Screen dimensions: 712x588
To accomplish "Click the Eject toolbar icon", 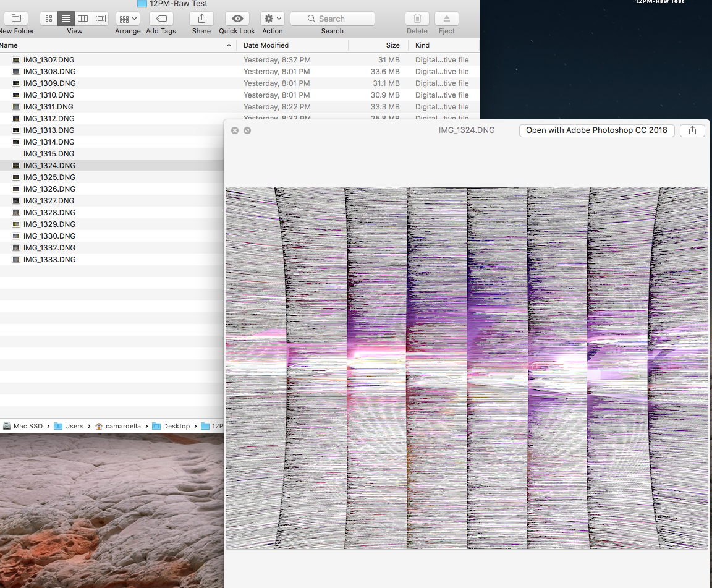I will [446, 19].
